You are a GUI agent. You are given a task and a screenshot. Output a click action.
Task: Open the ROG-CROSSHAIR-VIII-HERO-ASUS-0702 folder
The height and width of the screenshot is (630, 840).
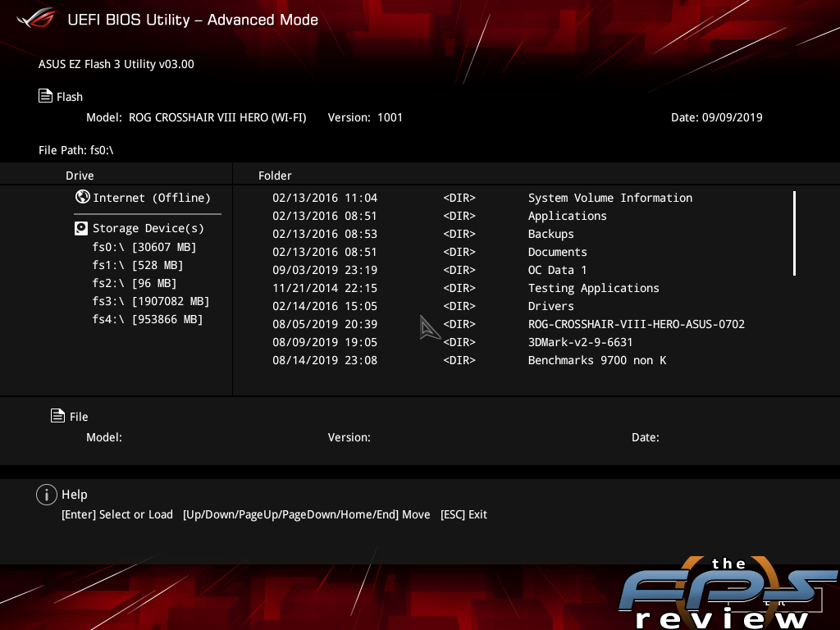[x=637, y=324]
